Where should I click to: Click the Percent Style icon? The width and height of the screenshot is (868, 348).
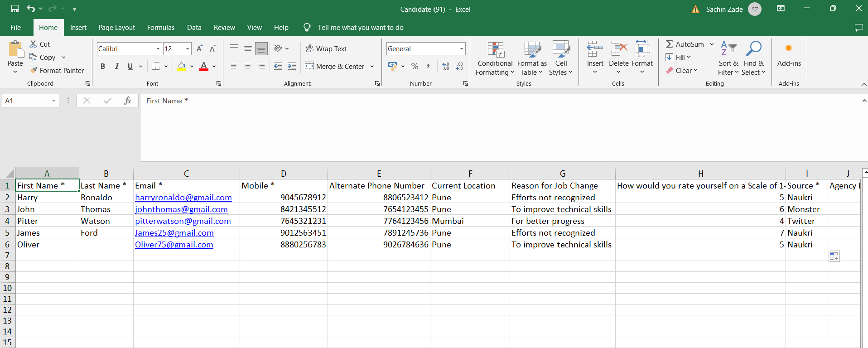415,66
